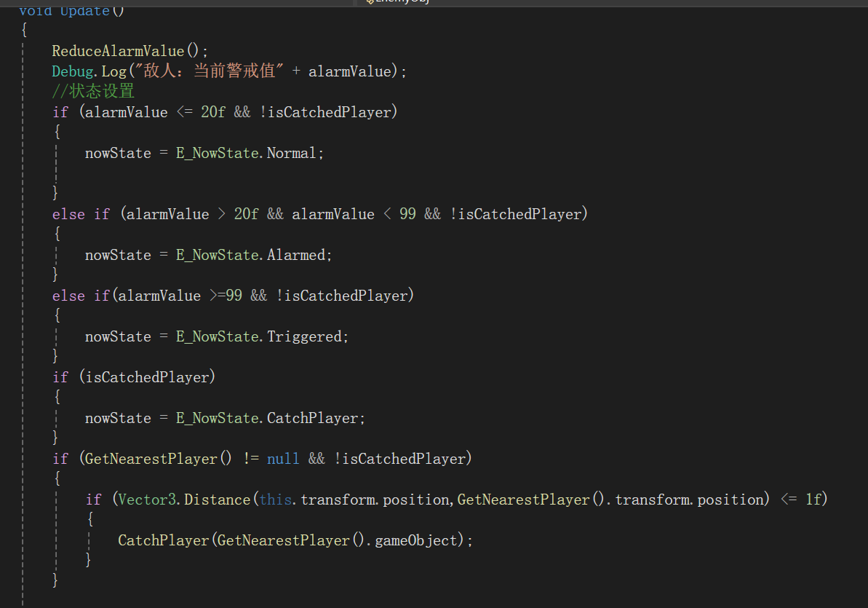Click the null keyword in if condition
The width and height of the screenshot is (868, 608).
click(283, 459)
